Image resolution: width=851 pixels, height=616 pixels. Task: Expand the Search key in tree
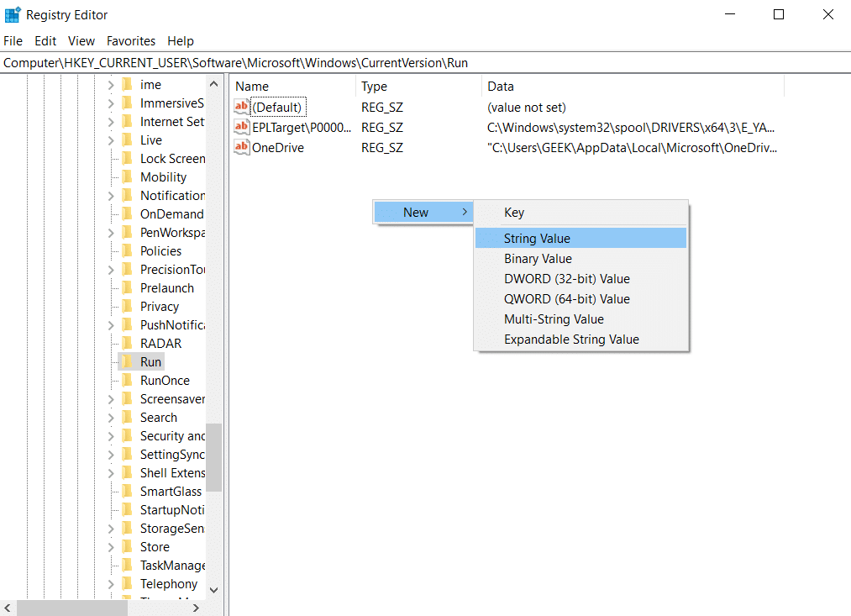(x=111, y=418)
